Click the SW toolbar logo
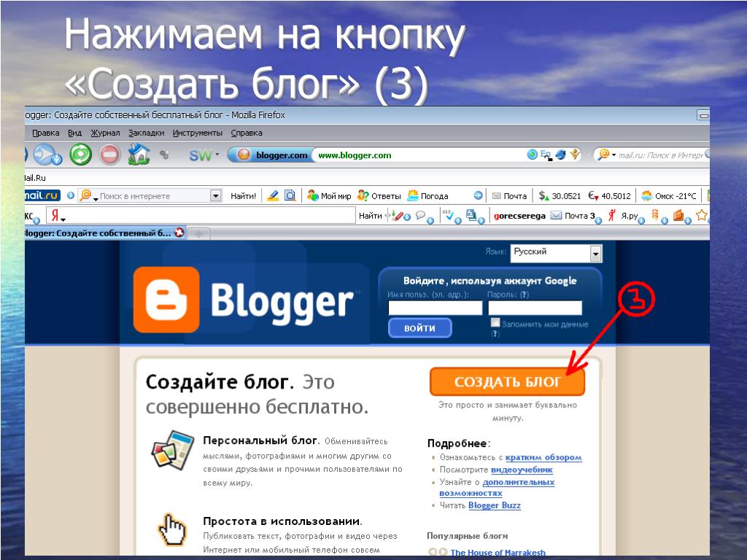This screenshot has height=560, width=747. click(x=200, y=155)
